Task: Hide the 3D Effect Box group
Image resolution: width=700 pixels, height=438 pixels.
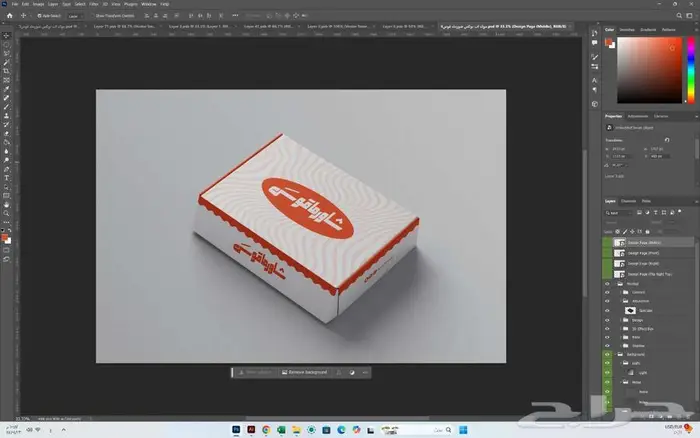Action: tap(607, 329)
